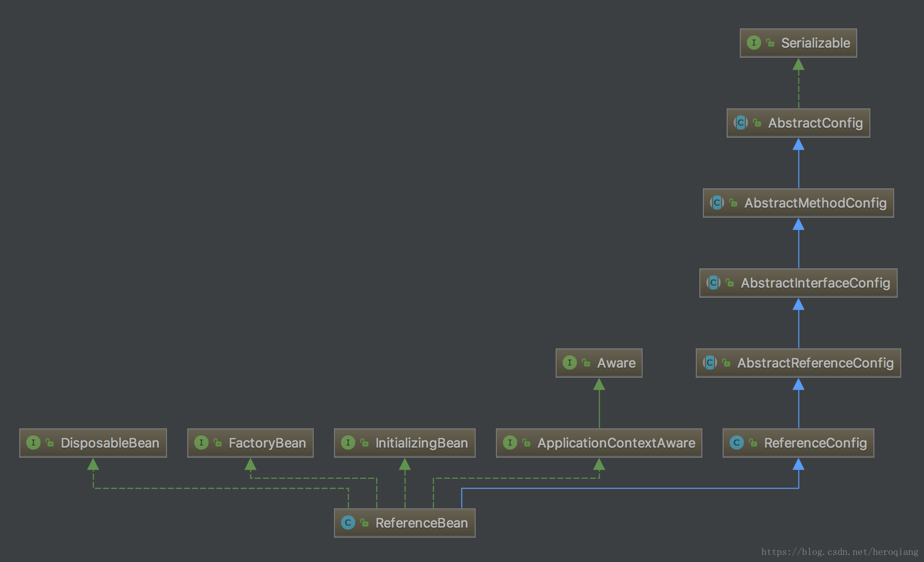Viewport: 924px width, 562px height.
Task: Click the AbstractReferenceConfig label text
Action: coord(815,363)
